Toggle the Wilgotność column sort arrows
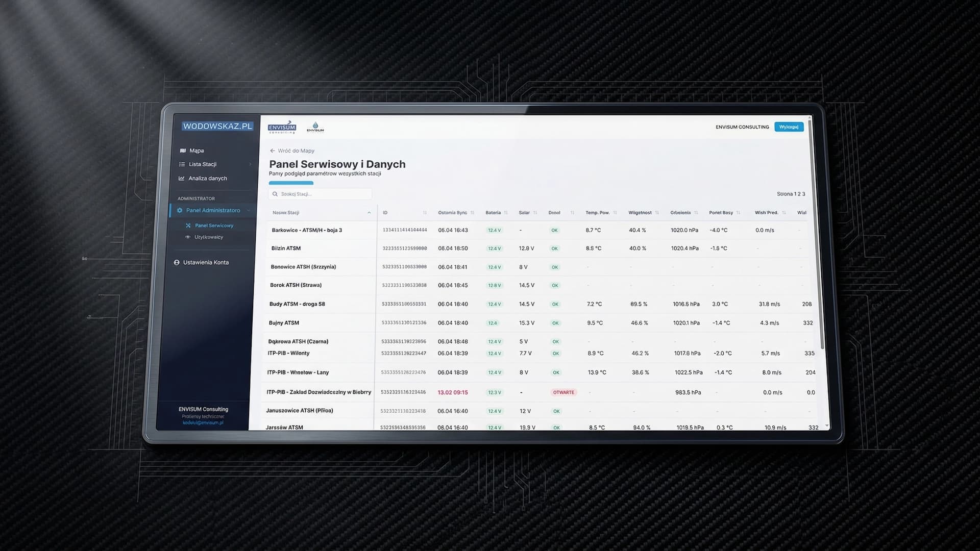The image size is (980, 551). 658,213
